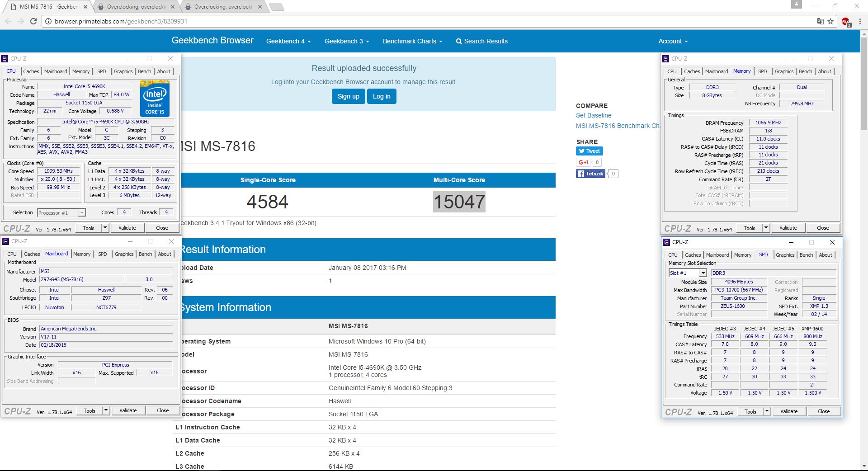This screenshot has height=471, width=868.
Task: Share result via the Tweet button
Action: 590,151
